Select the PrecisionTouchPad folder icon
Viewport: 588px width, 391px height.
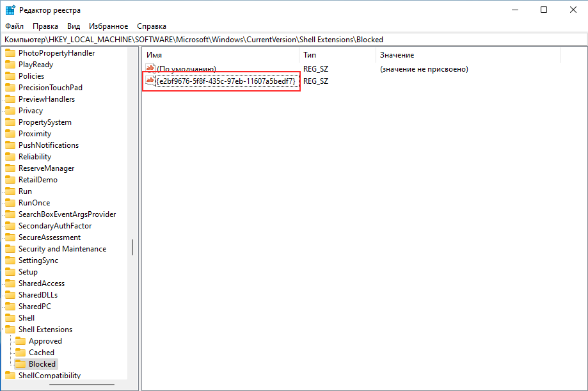10,88
